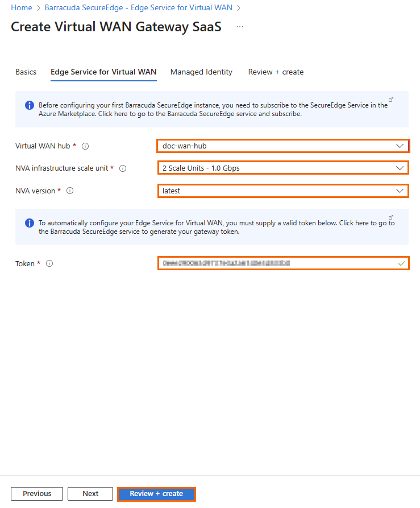The height and width of the screenshot is (508, 420).
Task: Click the blue Review + create button
Action: [x=156, y=494]
